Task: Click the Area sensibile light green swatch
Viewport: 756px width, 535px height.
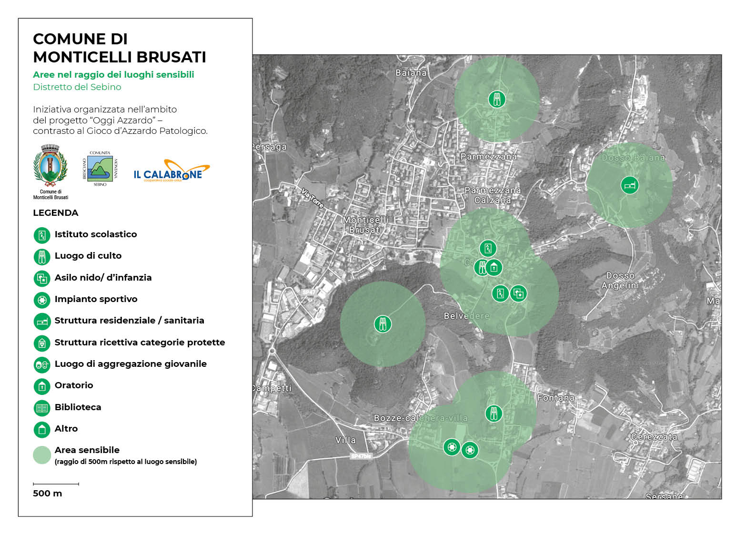Action: (x=42, y=455)
